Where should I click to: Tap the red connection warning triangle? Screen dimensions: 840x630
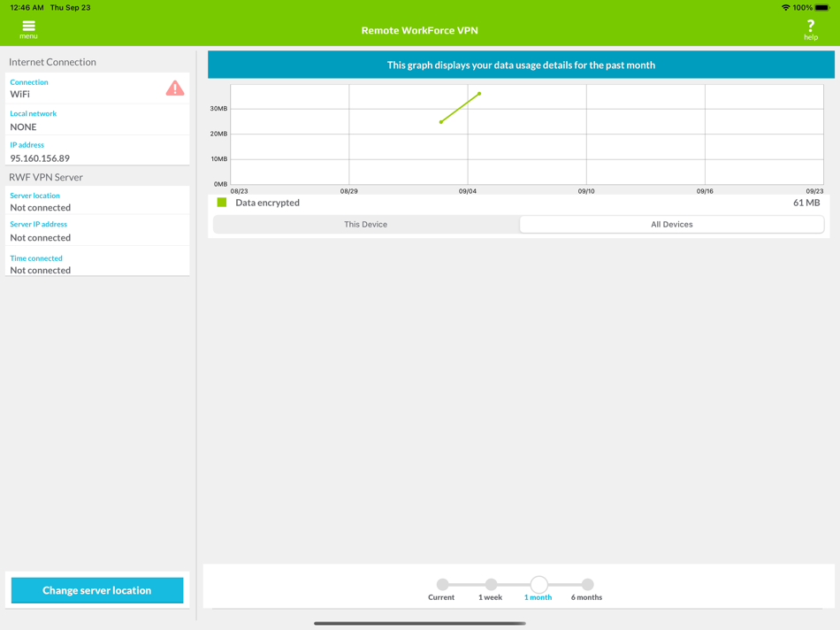(175, 88)
